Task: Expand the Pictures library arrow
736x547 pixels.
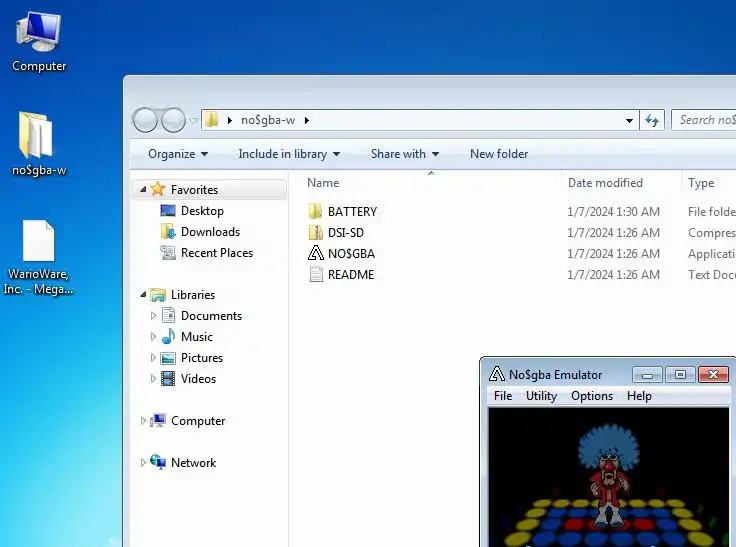Action: [153, 357]
